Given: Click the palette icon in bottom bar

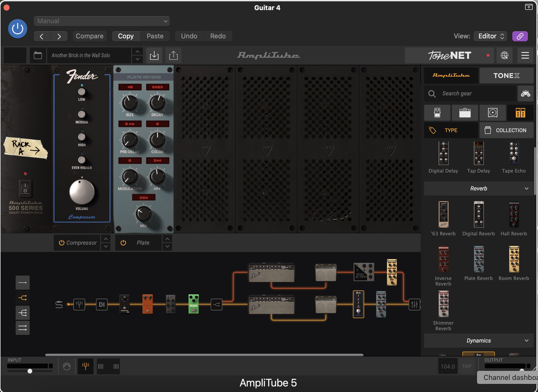Looking at the screenshot, I should (67, 366).
